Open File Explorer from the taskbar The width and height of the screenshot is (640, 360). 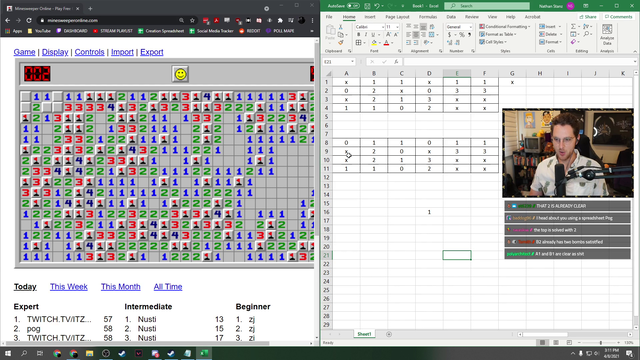(x=89, y=353)
